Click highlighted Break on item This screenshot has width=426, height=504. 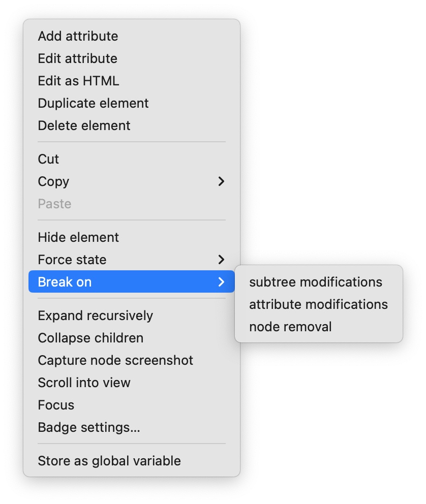coord(65,282)
